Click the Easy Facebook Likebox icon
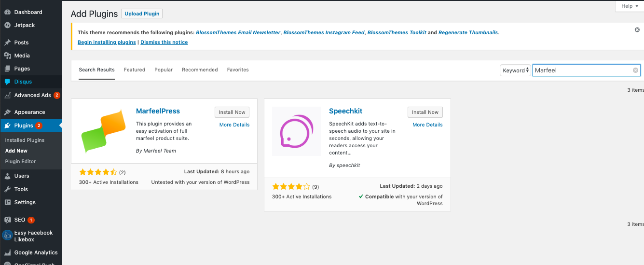This screenshot has height=265, width=644. (x=7, y=236)
